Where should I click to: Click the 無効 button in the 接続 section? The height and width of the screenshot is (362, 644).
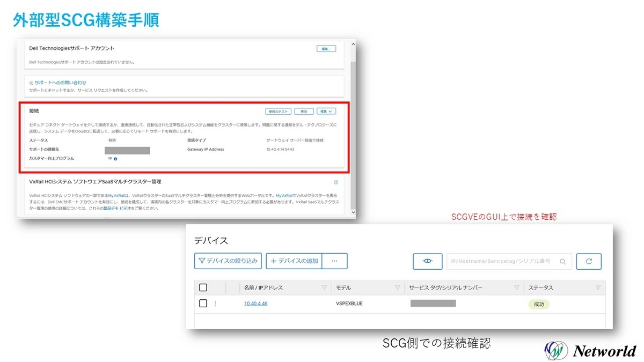[304, 112]
